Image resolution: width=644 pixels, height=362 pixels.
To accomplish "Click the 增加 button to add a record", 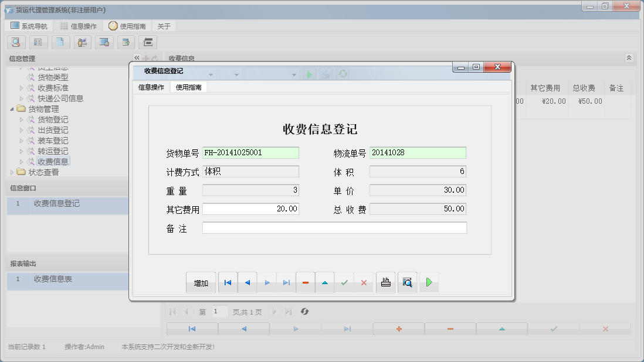I will coord(201,282).
